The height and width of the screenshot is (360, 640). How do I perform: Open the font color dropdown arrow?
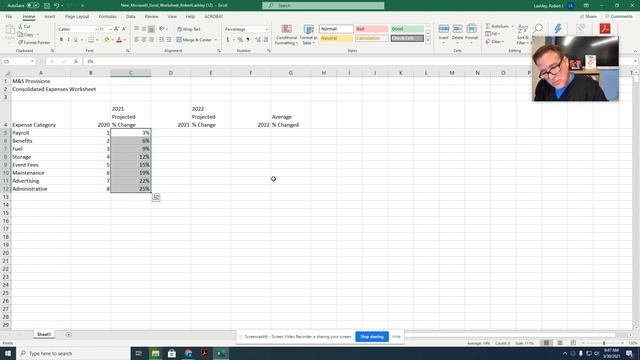click(x=124, y=40)
